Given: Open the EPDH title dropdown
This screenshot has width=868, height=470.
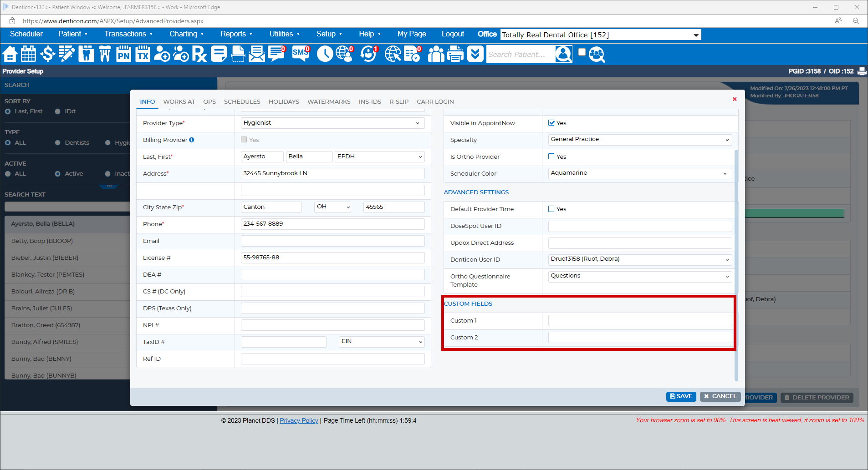Looking at the screenshot, I should (x=379, y=157).
